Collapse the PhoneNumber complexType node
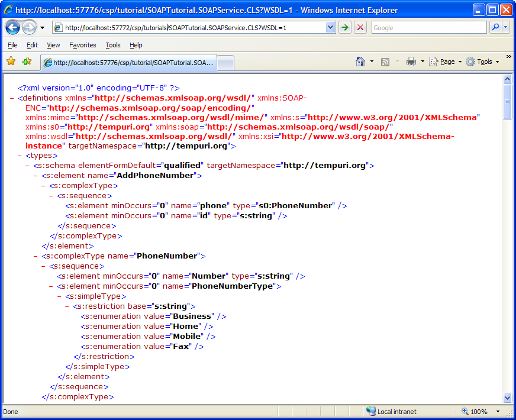The width and height of the screenshot is (516, 420). [35, 256]
